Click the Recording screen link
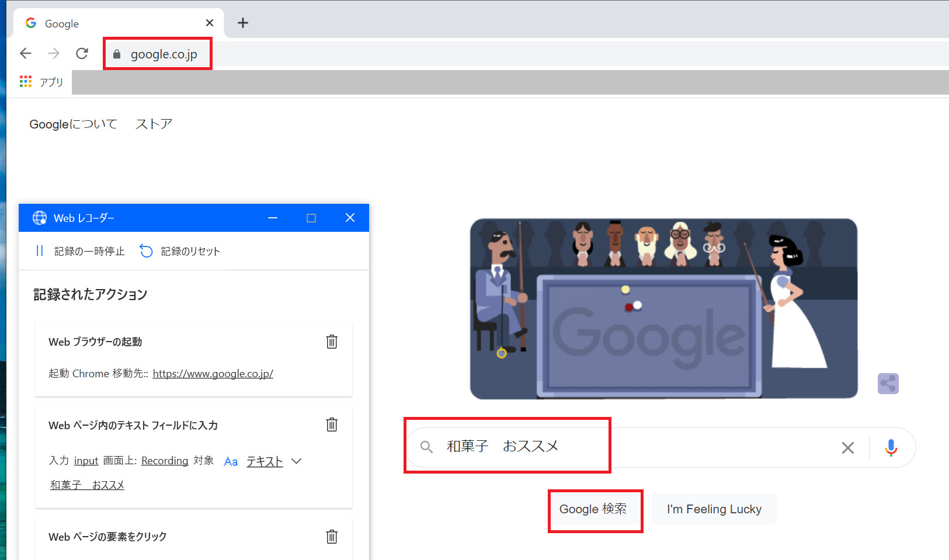The height and width of the screenshot is (560, 949). [x=165, y=461]
